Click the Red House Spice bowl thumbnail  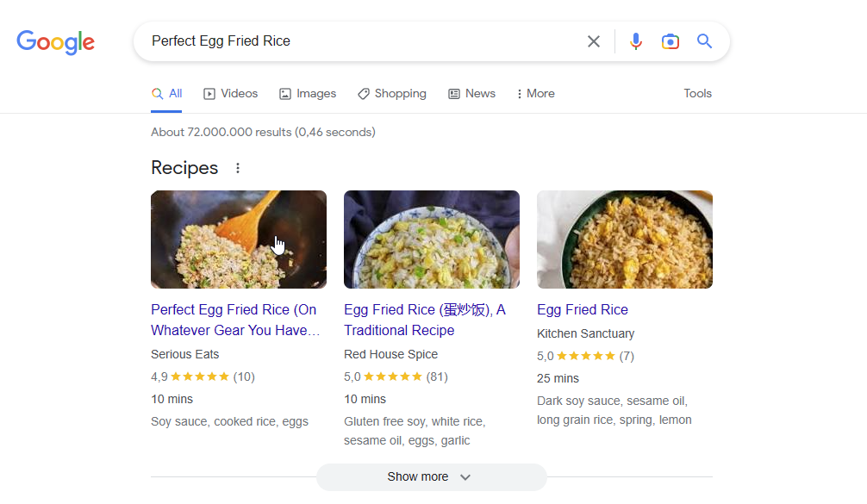(x=431, y=240)
